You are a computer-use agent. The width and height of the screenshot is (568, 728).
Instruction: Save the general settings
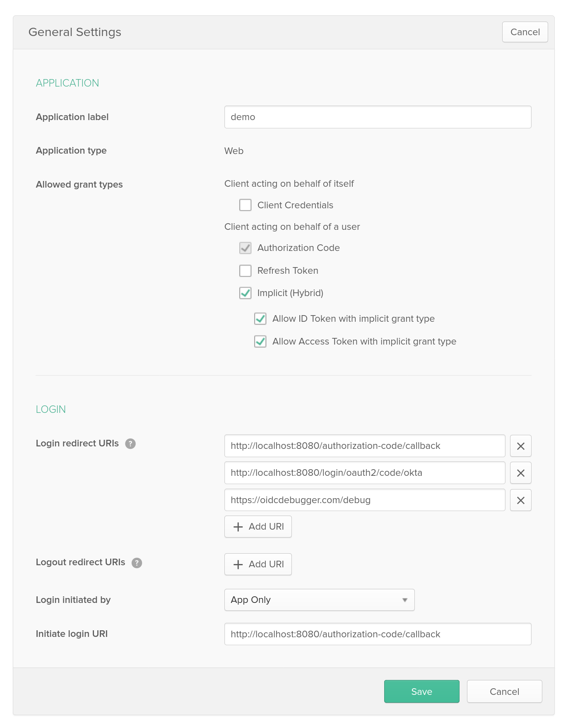[x=421, y=692]
